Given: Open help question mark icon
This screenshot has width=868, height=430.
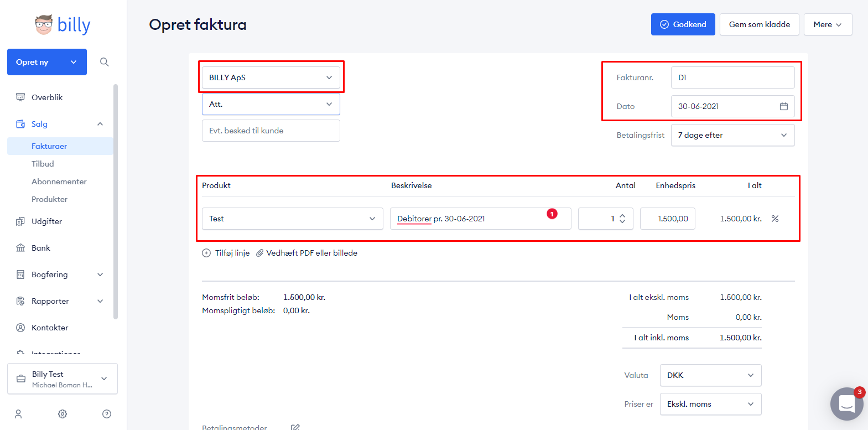Looking at the screenshot, I should tap(107, 414).
